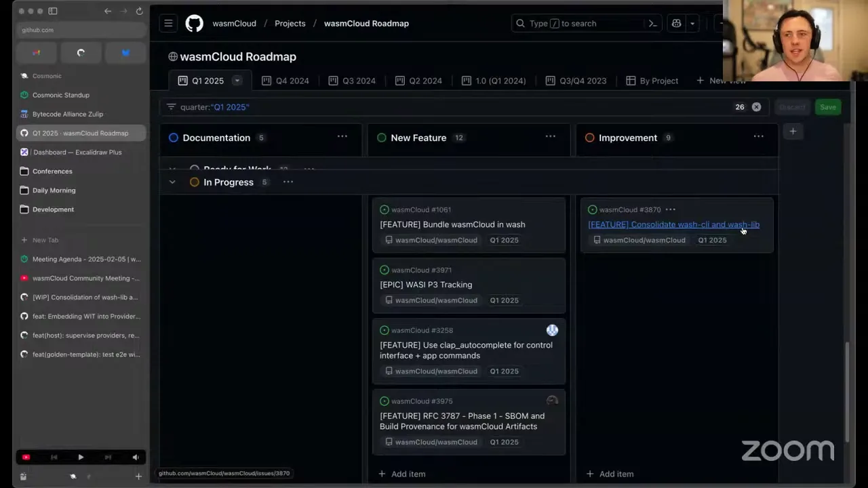Image resolution: width=868 pixels, height=488 pixels.
Task: Open the Excalidraw Plus Dashboard sidebar tab
Action: (81, 152)
